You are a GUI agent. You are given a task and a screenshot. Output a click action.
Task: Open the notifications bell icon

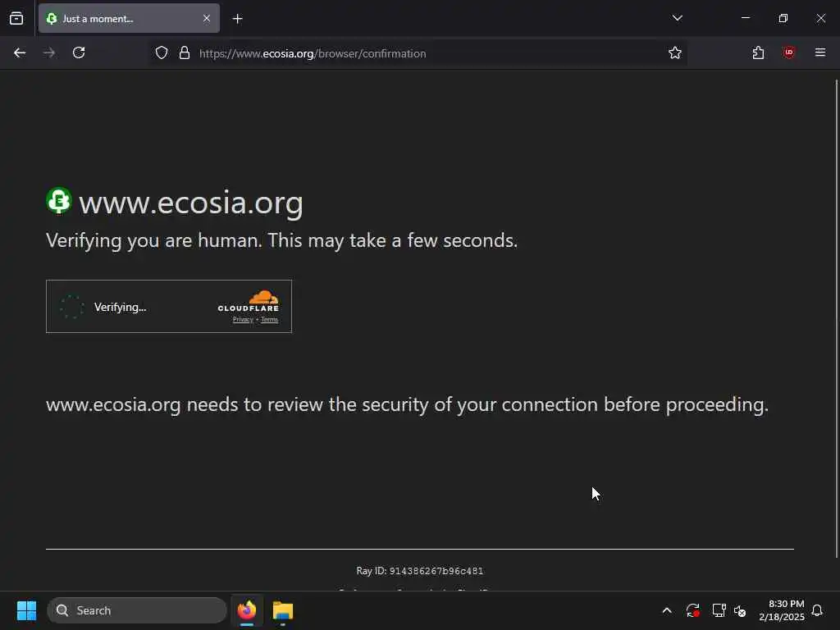(x=817, y=610)
